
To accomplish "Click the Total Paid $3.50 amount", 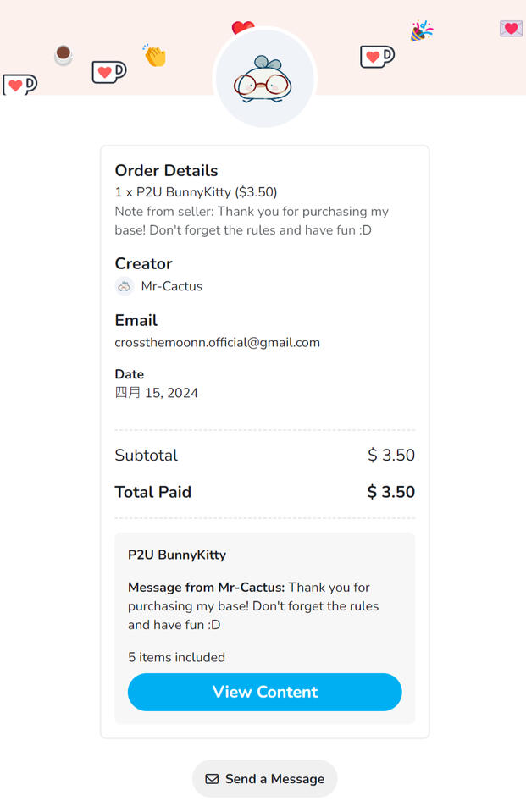I will point(390,492).
